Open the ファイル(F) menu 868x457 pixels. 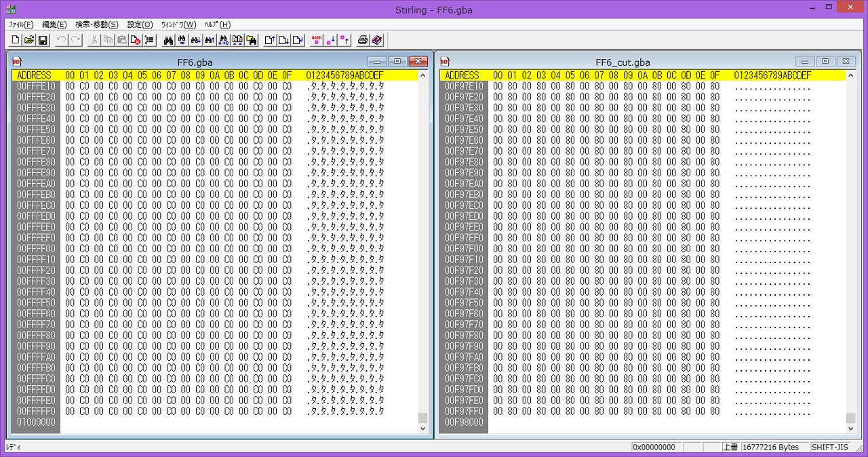(x=20, y=24)
